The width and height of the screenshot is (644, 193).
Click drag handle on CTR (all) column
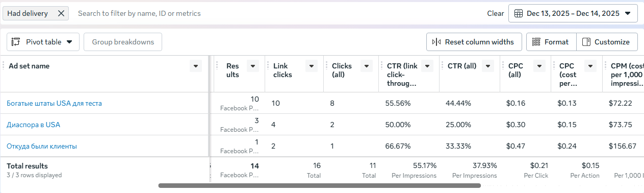click(443, 66)
